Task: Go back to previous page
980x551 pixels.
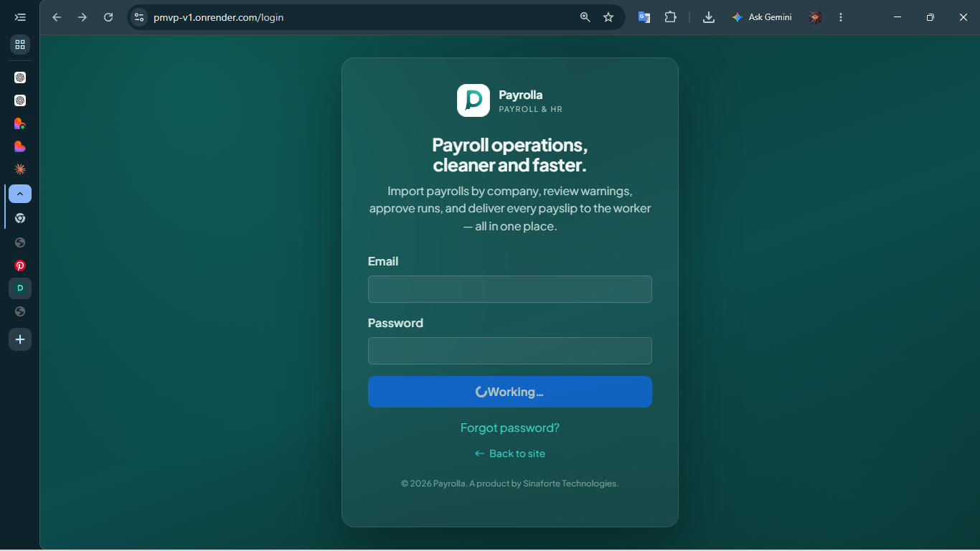Action: tap(57, 17)
